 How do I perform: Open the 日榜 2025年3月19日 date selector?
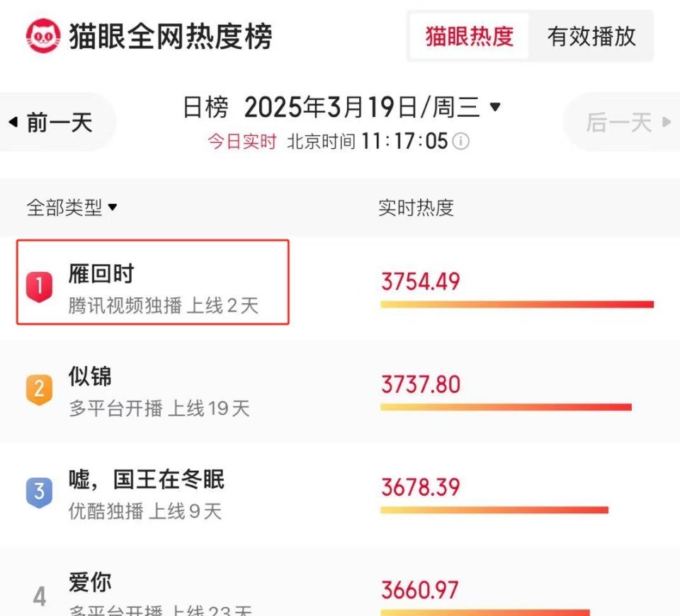[x=341, y=107]
